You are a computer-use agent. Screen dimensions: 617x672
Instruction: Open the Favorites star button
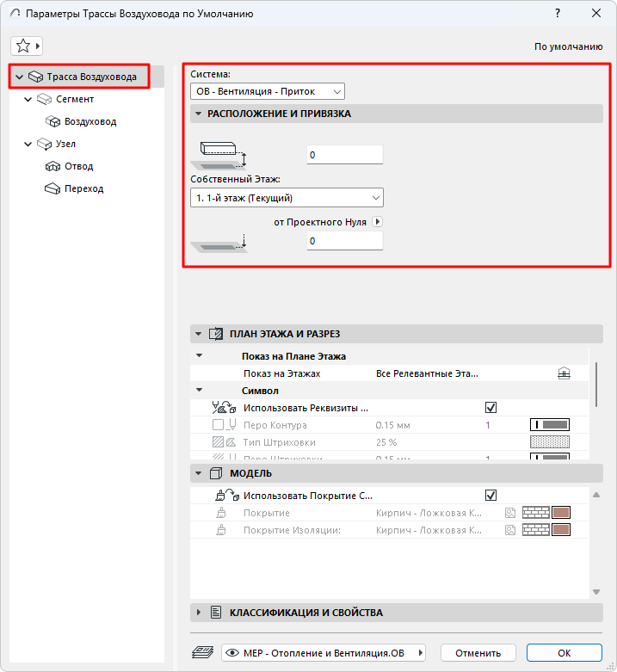tap(27, 46)
